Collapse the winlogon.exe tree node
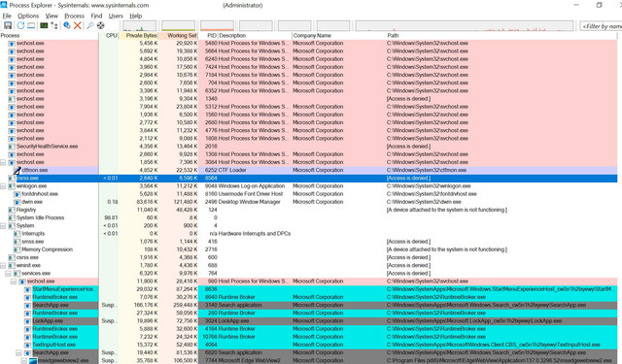 (x=3, y=186)
